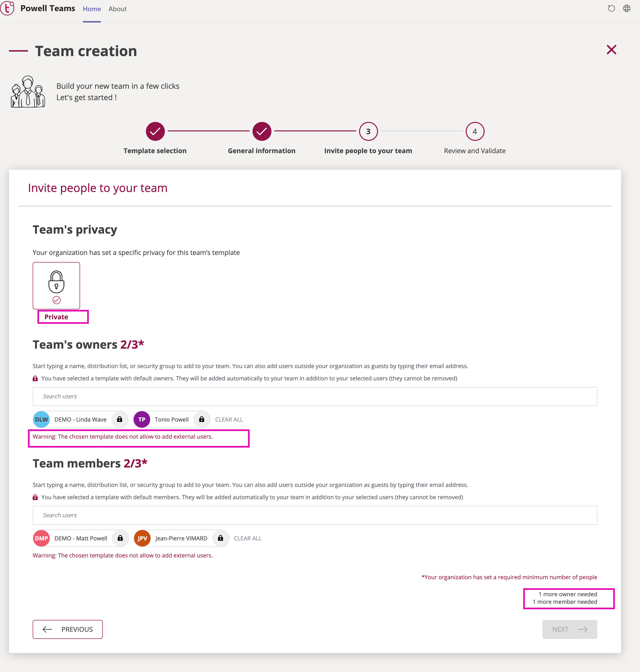Select the Private padlock privacy card
Screen dimensions: 640x672
[x=56, y=285]
